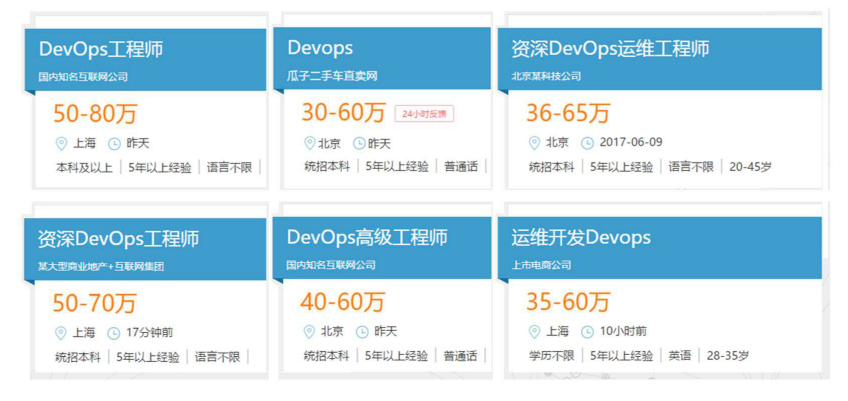
Task: Click the 英语 language tag
Action: coord(680,356)
